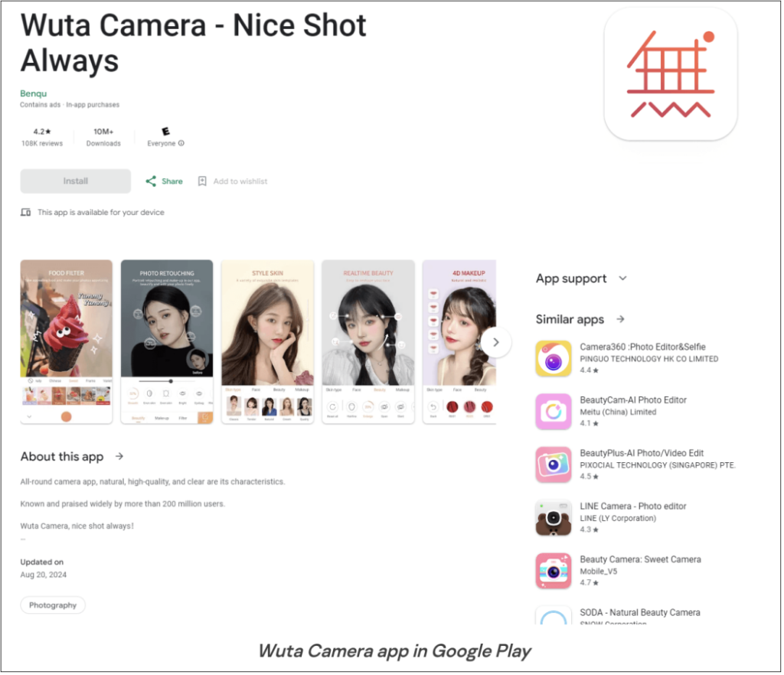Click the Share icon button
Screen dimensions: 784x675
click(x=151, y=181)
